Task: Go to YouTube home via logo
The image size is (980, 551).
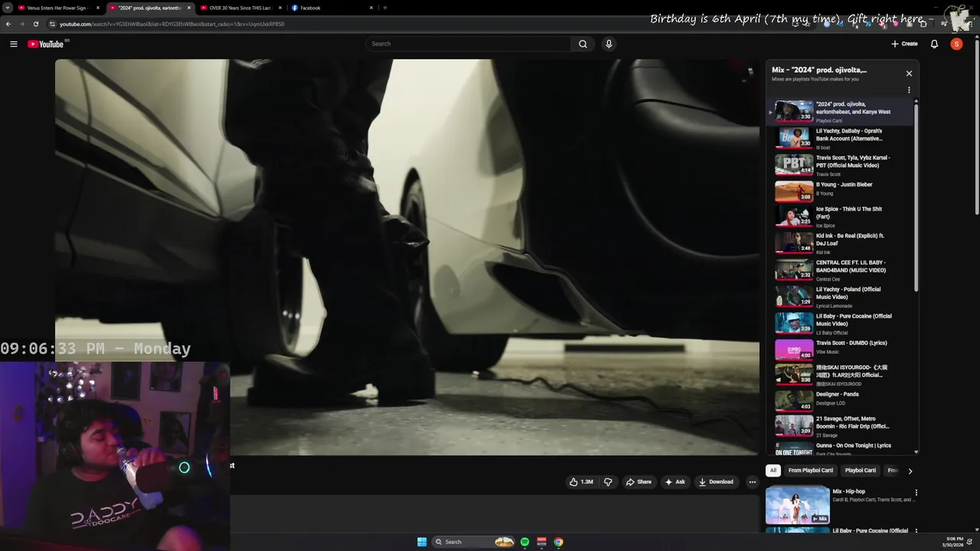Action: tap(46, 44)
